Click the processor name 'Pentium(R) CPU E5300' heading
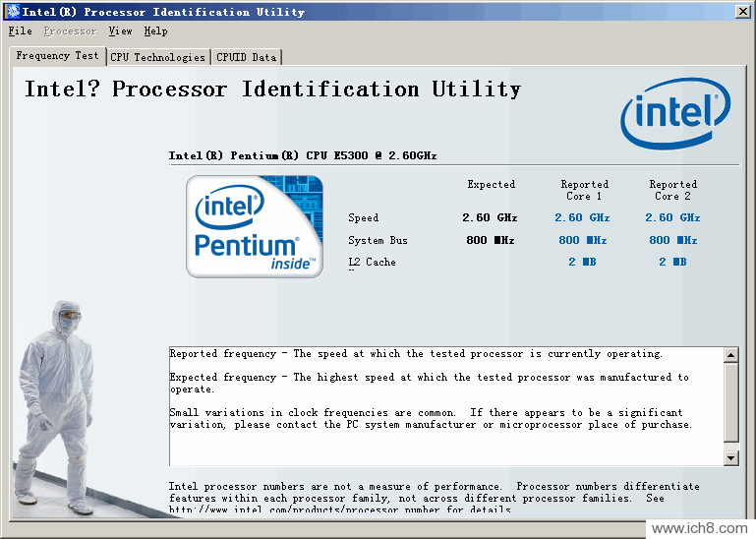 tap(303, 155)
